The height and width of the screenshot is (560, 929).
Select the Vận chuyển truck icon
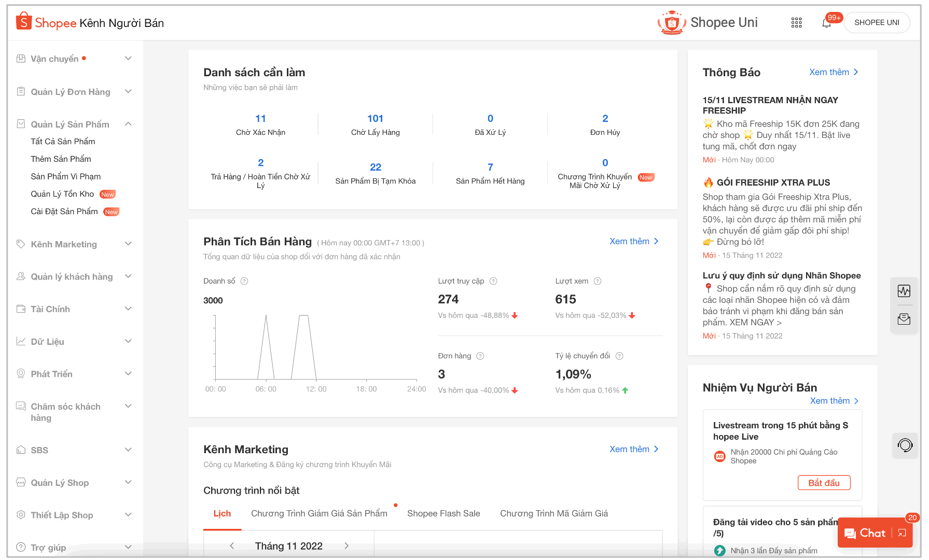coord(20,58)
